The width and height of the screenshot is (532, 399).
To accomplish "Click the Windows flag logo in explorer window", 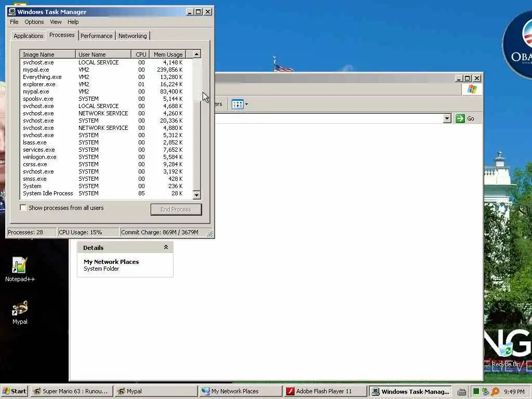I will click(472, 89).
